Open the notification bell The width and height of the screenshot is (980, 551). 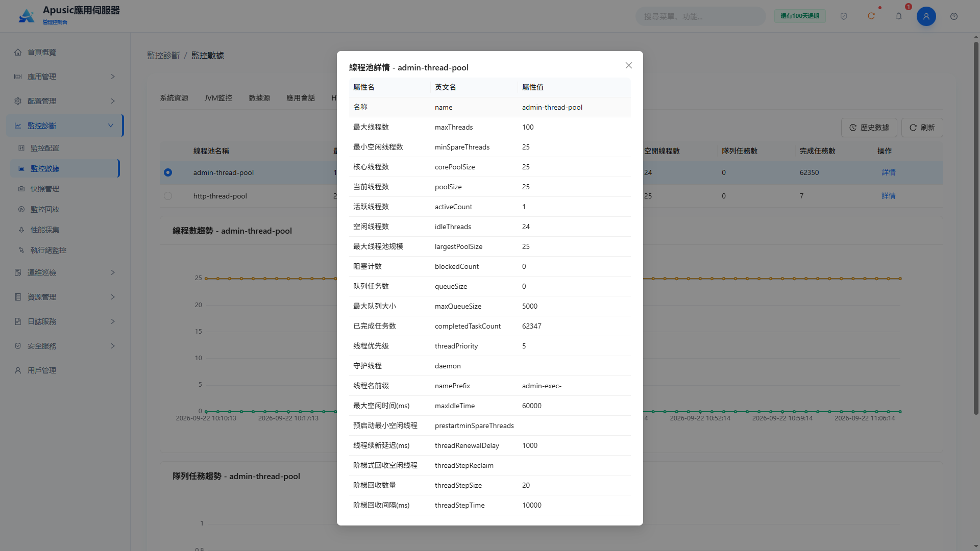[x=899, y=16]
